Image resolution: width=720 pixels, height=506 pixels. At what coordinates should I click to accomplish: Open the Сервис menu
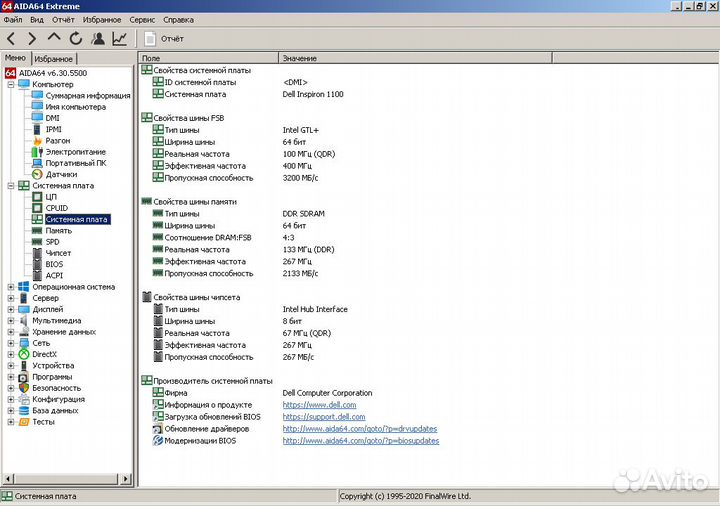(x=142, y=20)
